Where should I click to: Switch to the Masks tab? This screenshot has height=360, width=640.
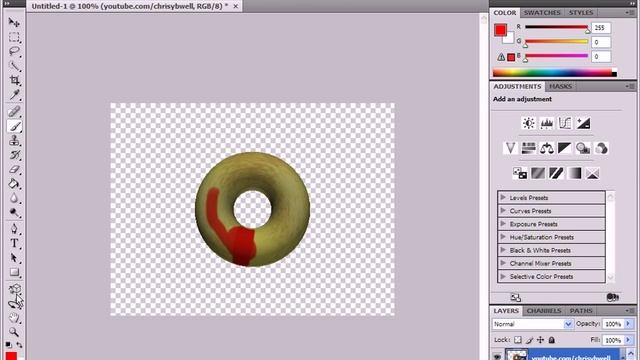560,87
